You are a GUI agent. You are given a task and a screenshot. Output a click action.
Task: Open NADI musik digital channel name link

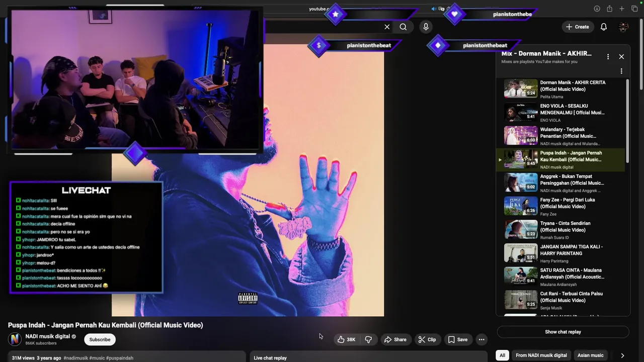[48, 336]
